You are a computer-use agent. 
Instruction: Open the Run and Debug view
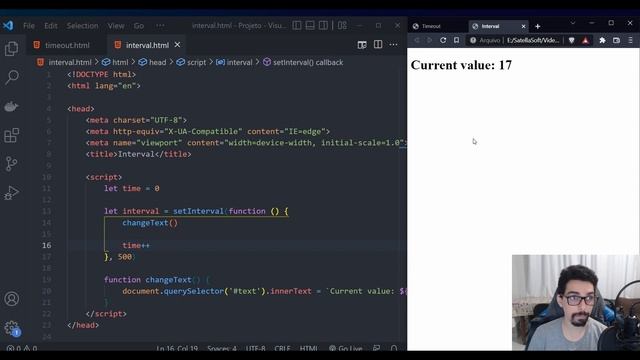point(11,193)
